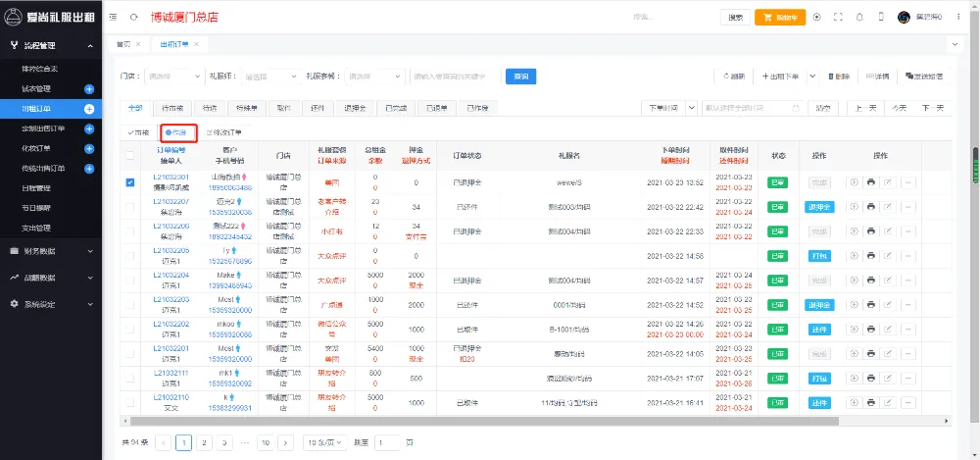Click the refresh icon beside the store name
The height and width of the screenshot is (460, 980).
tap(133, 17)
